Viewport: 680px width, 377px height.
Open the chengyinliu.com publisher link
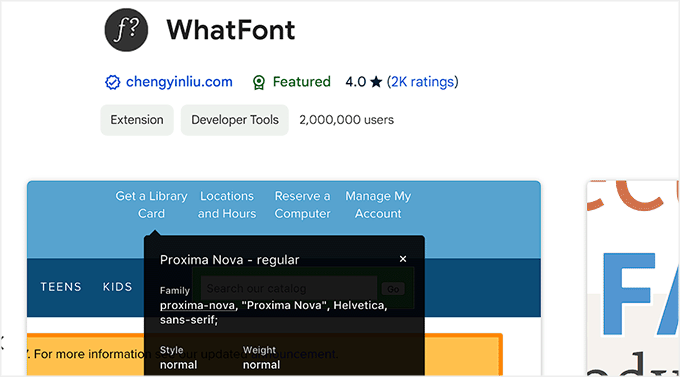tap(179, 82)
